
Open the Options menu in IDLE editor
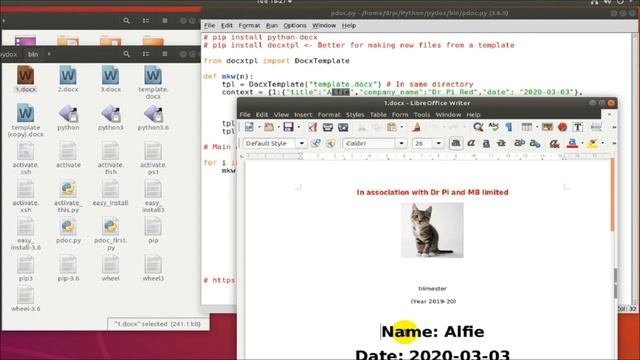[295, 25]
